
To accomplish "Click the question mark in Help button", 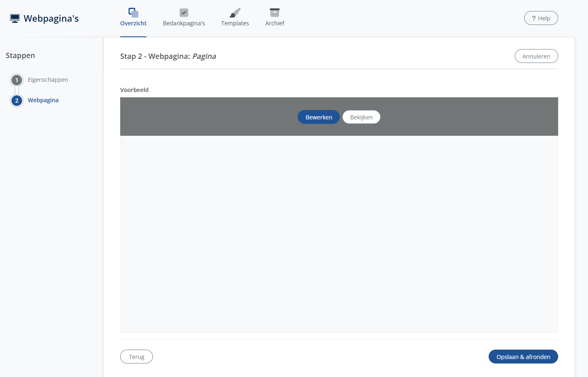I will [534, 18].
